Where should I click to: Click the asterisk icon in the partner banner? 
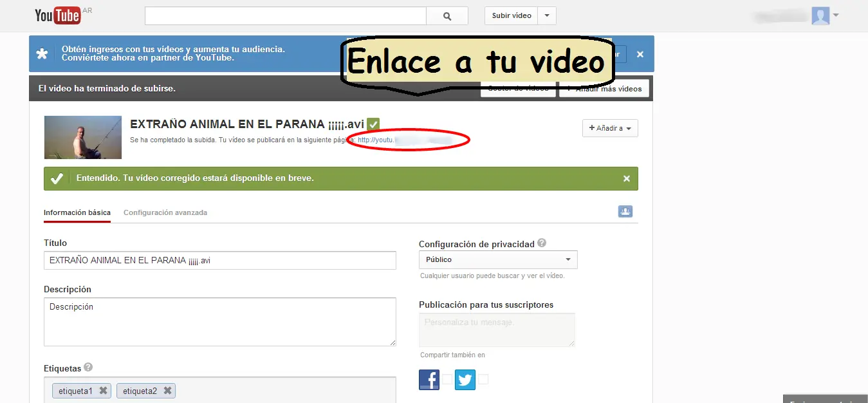tap(42, 54)
